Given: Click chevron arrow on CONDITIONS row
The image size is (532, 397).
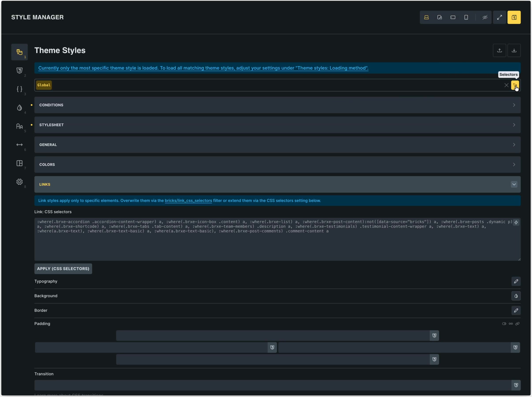Looking at the screenshot, I should tap(514, 105).
